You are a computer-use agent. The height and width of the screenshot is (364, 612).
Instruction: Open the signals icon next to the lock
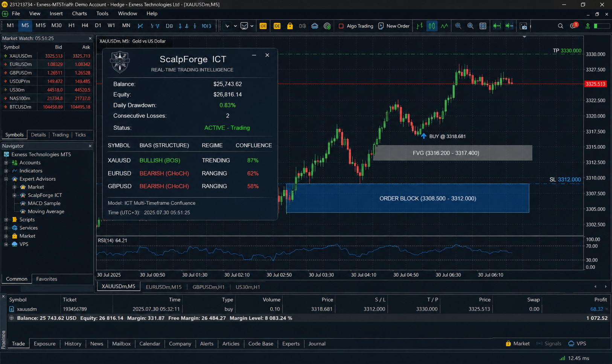tap(302, 26)
